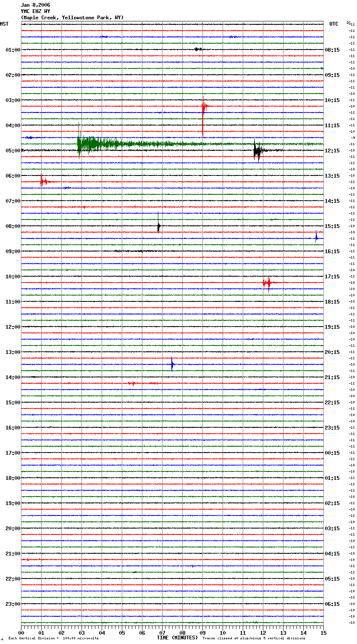Screen dimensions: 357x644
Task: Click the '06:15' UTC time label
Action: (x=332, y=604)
